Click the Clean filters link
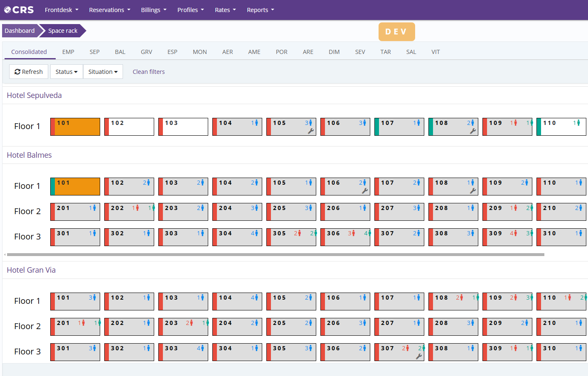This screenshot has width=588, height=376. (148, 72)
